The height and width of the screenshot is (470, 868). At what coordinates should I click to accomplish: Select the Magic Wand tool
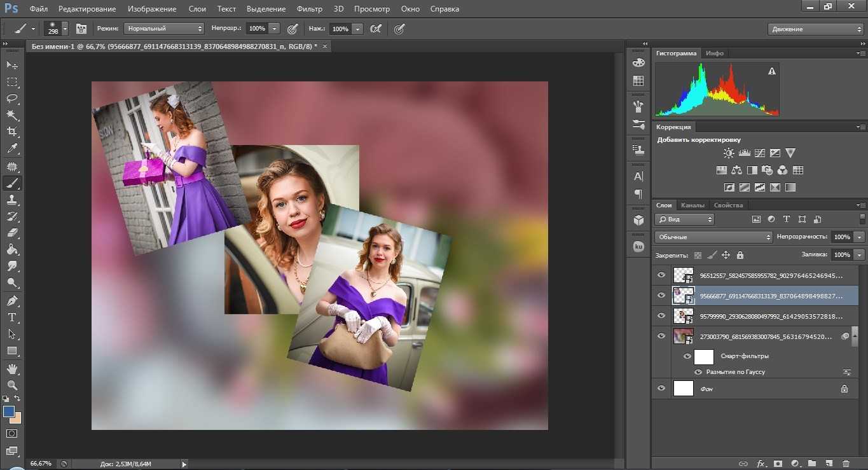click(x=12, y=115)
